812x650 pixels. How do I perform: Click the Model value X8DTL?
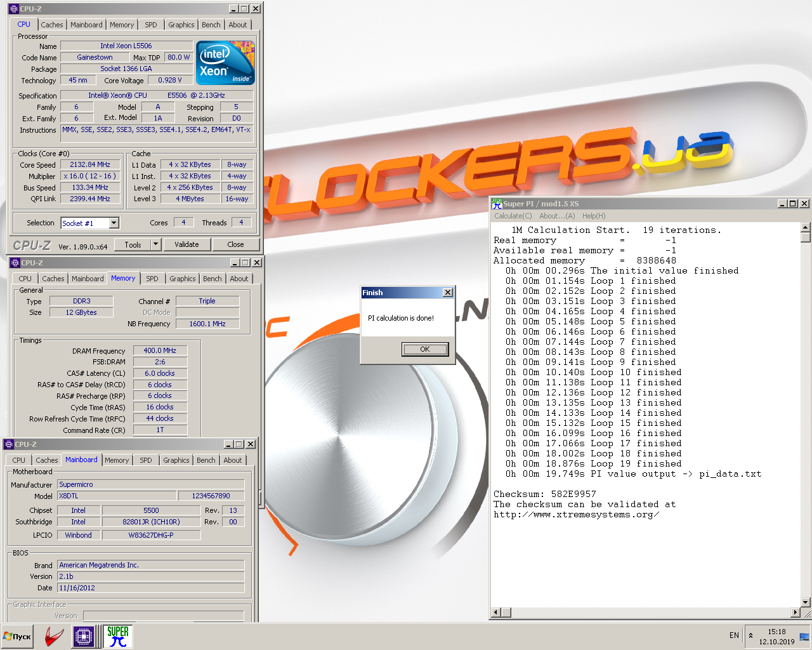117,496
